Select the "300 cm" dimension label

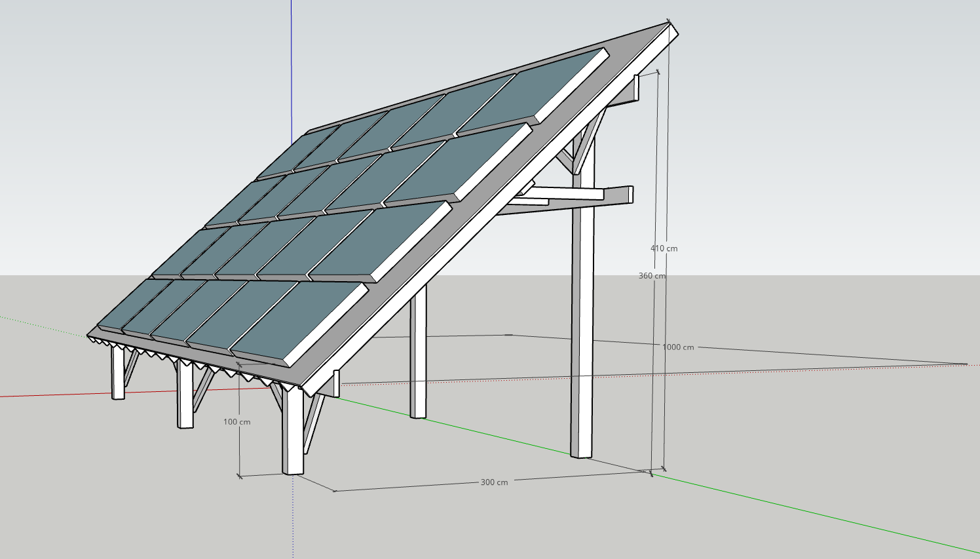[494, 482]
